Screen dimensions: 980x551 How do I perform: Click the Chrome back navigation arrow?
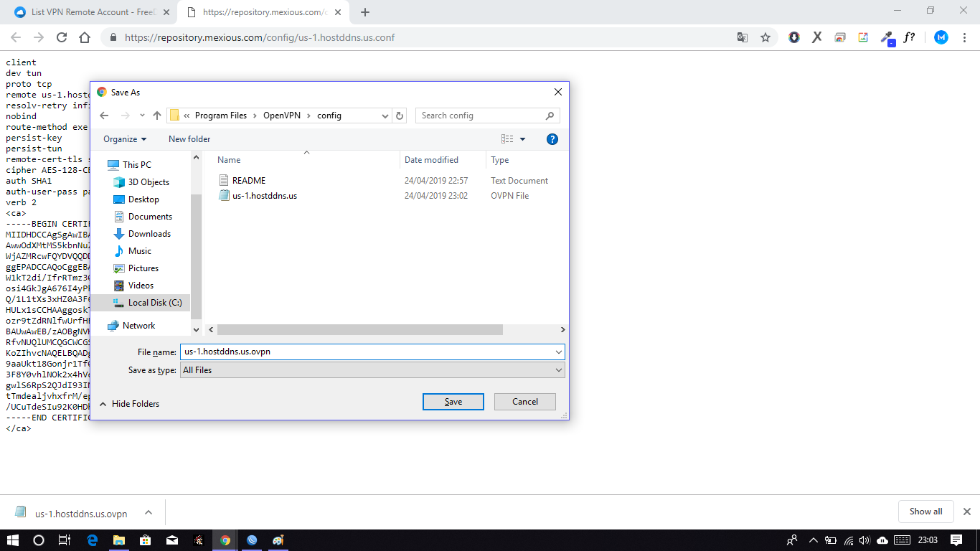pos(16,38)
